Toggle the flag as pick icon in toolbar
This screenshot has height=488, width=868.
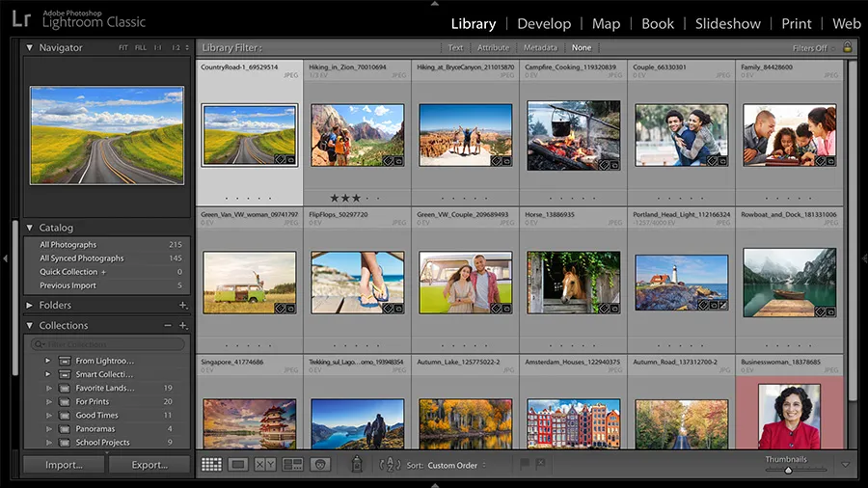(525, 465)
